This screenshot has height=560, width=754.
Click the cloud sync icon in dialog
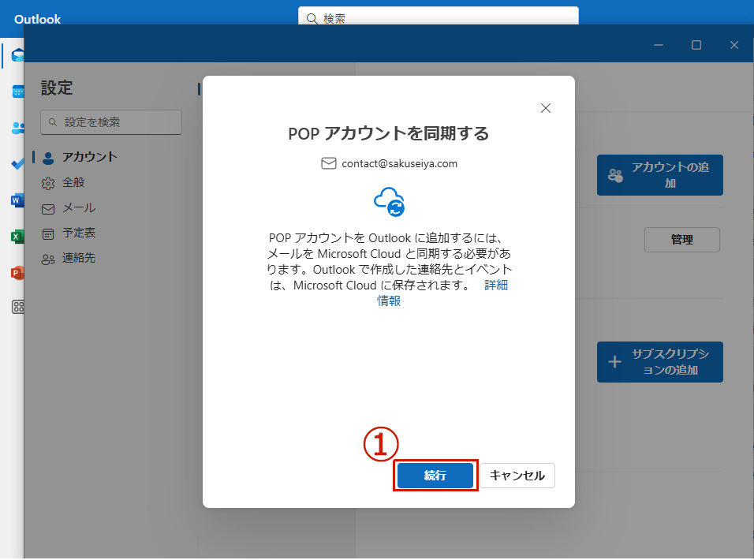point(390,202)
